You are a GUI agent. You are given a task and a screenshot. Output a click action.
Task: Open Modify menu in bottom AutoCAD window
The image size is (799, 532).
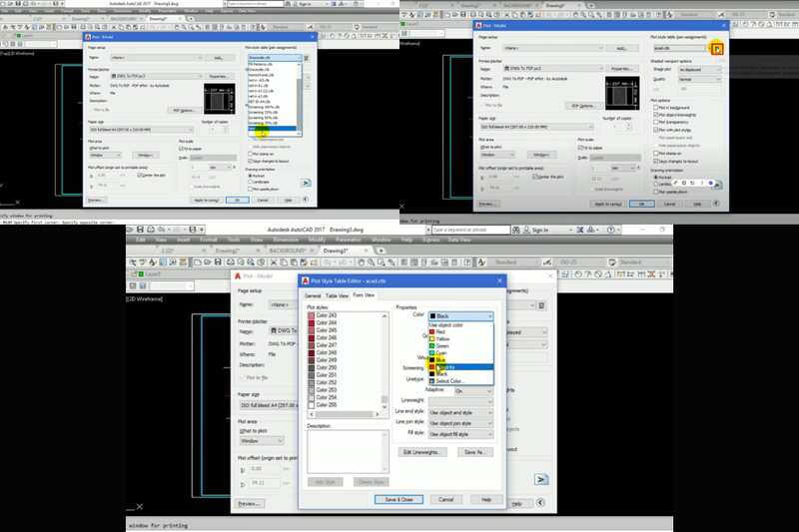(x=317, y=240)
